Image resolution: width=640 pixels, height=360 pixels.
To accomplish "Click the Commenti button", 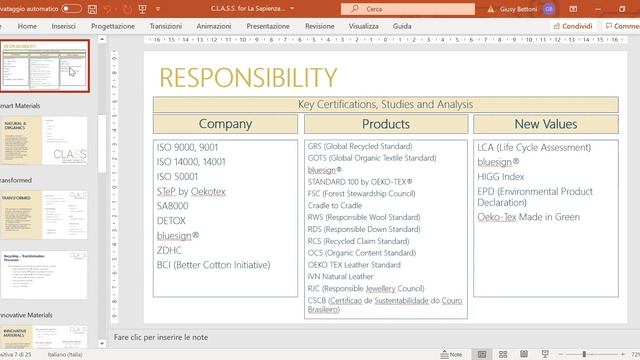I will pos(621,26).
